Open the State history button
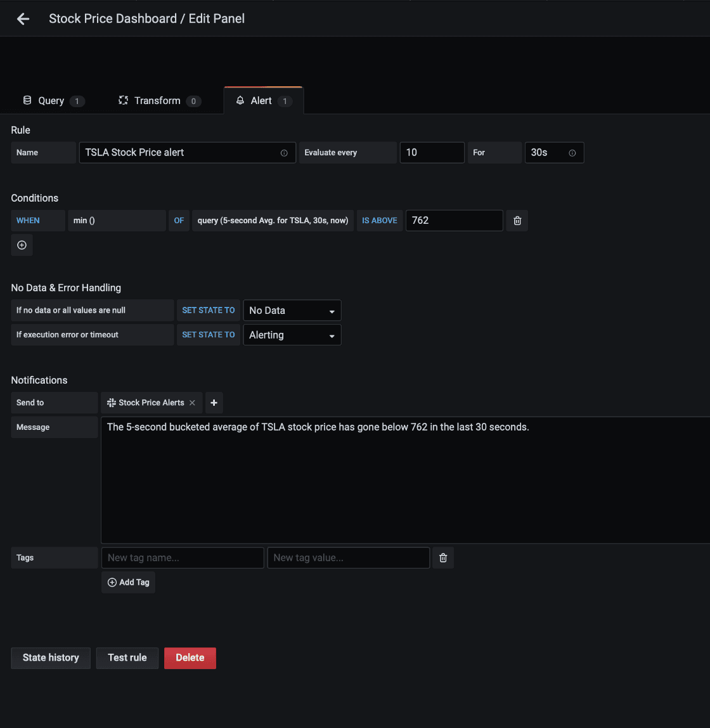This screenshot has height=728, width=710. tap(51, 658)
